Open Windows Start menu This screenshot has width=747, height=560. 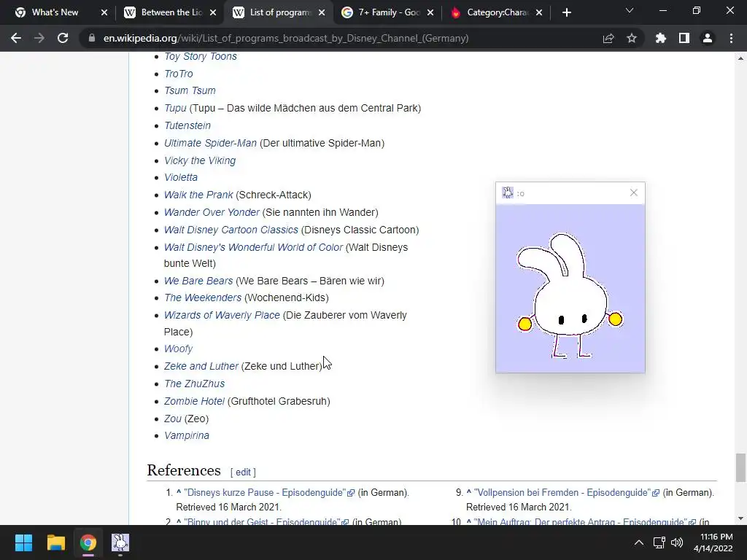pyautogui.click(x=23, y=542)
